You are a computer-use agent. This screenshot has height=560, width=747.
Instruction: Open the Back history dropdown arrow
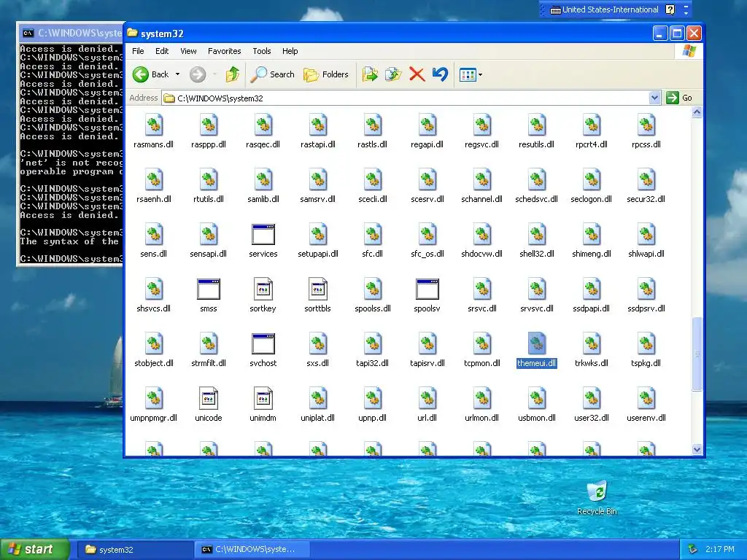pyautogui.click(x=178, y=74)
